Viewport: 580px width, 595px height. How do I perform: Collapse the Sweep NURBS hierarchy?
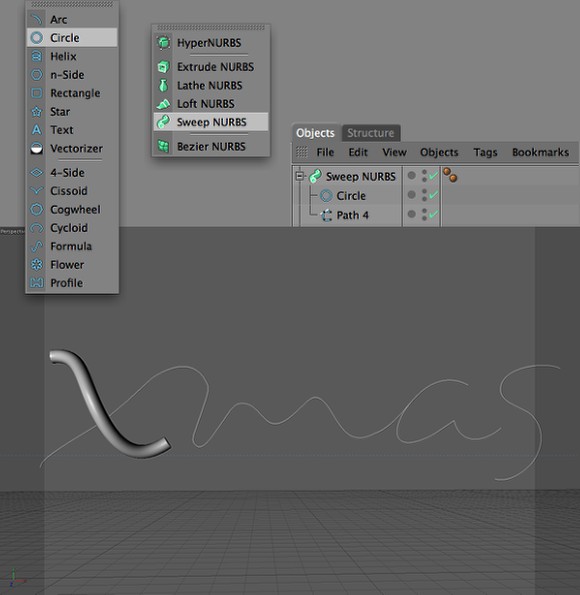[300, 176]
